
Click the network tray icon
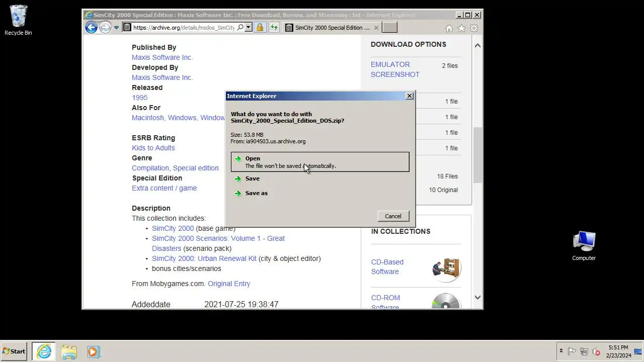tap(584, 351)
